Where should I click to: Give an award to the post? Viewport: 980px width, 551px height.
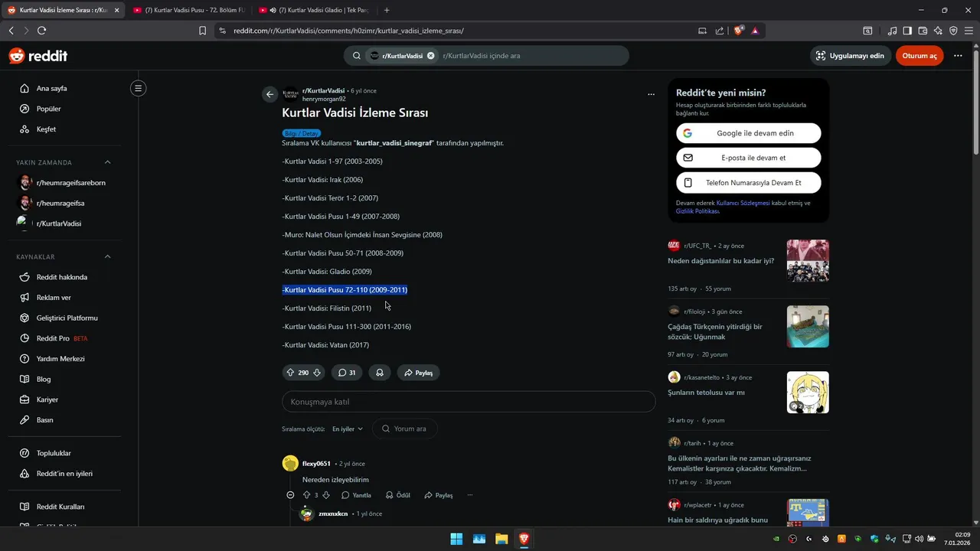[379, 373]
